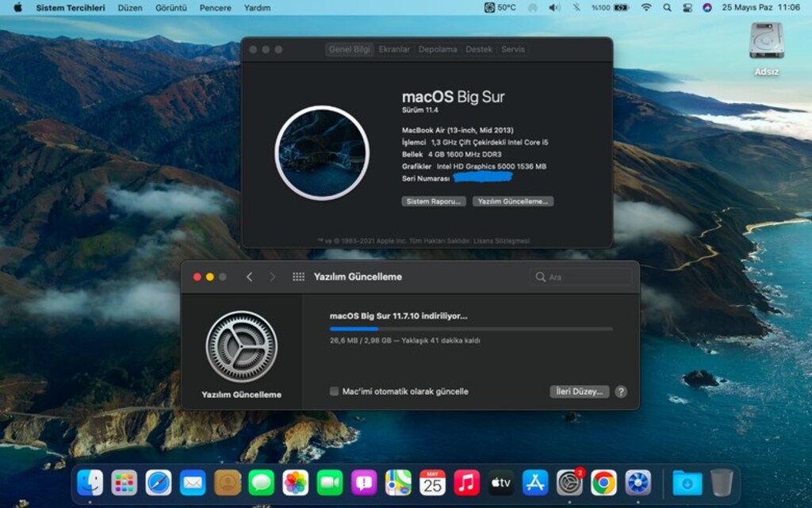Click the Sistem Raporu... button

pyautogui.click(x=434, y=201)
